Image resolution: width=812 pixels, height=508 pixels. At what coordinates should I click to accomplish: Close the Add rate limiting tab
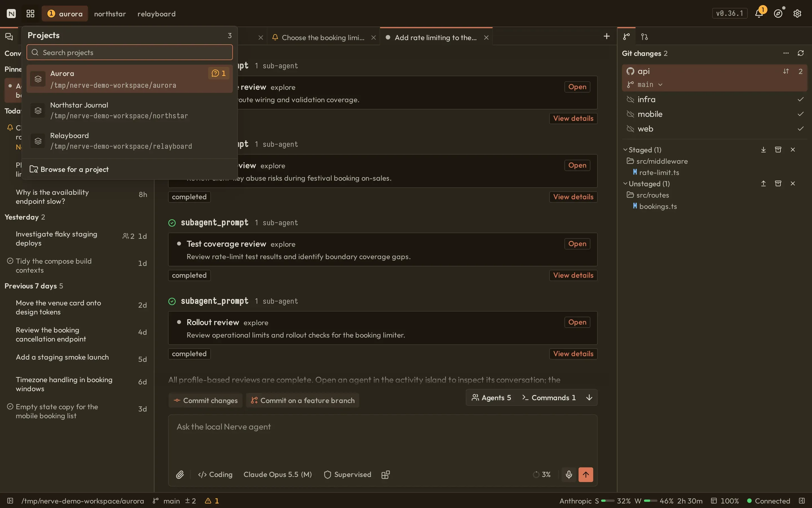pyautogui.click(x=486, y=38)
